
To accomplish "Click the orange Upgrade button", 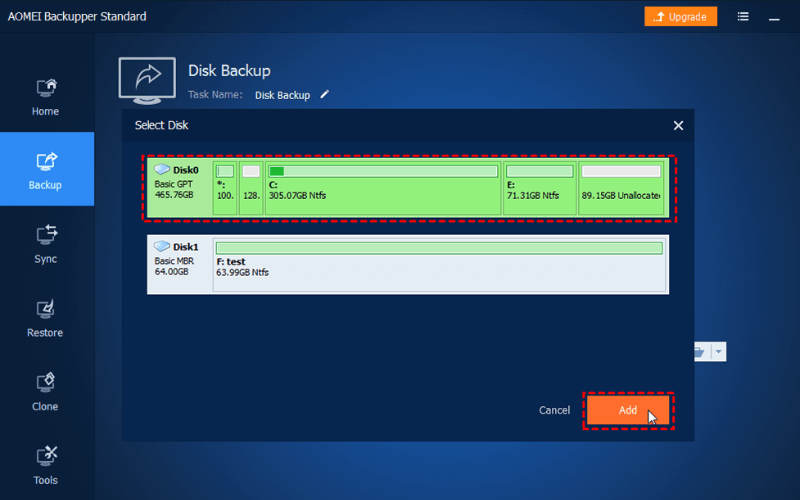I will click(681, 17).
